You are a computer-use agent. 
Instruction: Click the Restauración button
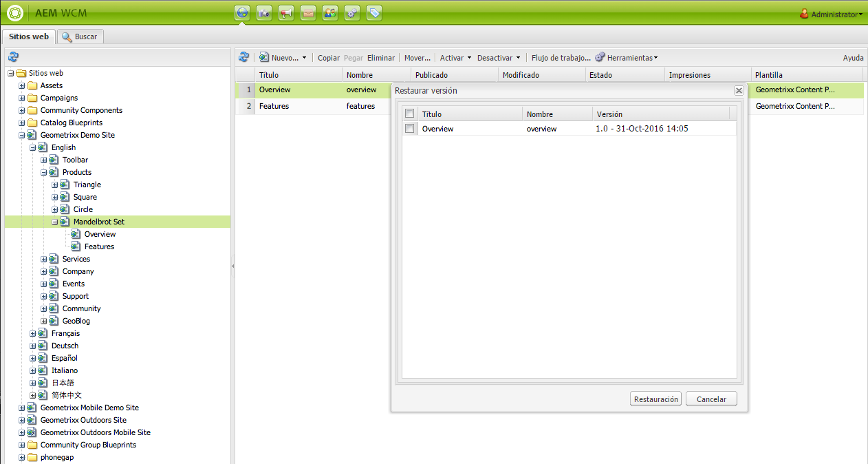(655, 399)
